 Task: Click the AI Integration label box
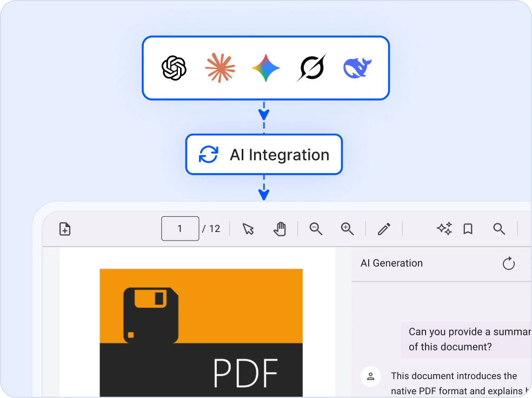pos(264,154)
